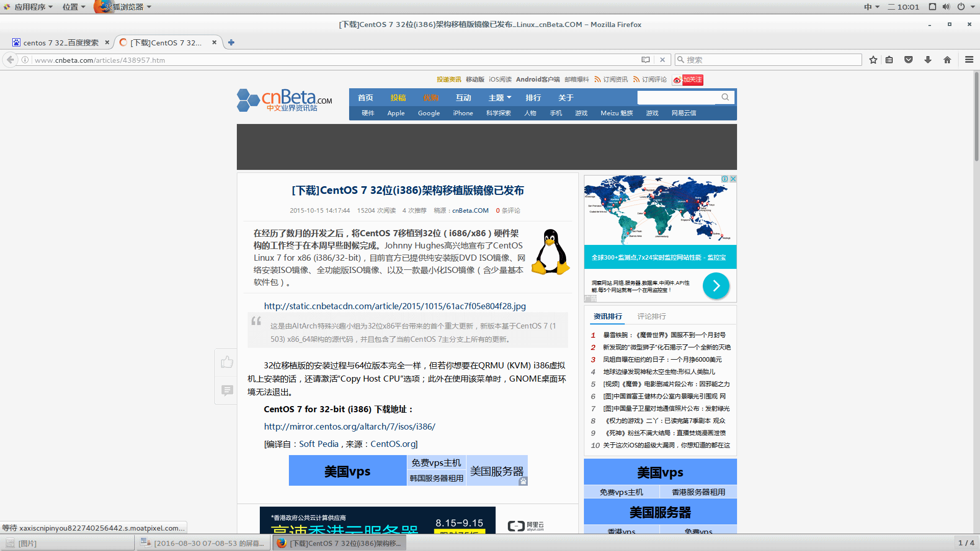This screenshot has height=551, width=980.
Task: Close the map advertisement with X icon
Action: click(733, 179)
